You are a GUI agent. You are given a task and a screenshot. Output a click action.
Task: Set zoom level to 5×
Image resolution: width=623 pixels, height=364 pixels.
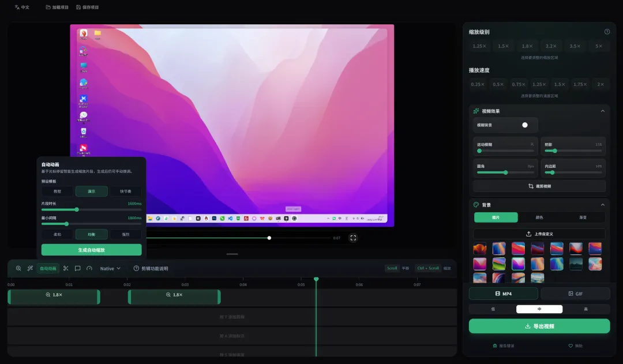(599, 46)
